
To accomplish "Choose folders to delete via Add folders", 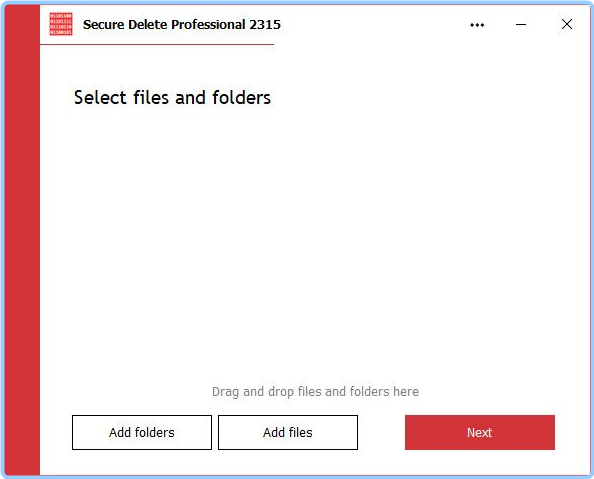I will tap(142, 432).
